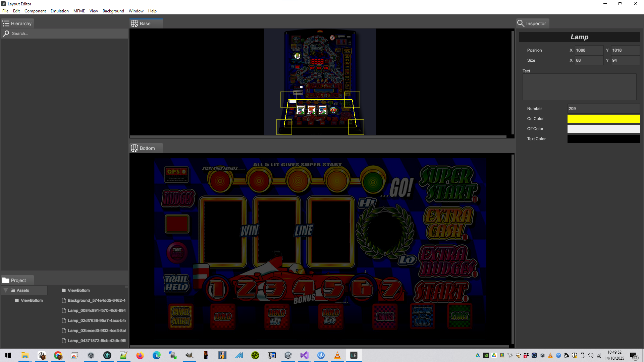Click the Bottom view tab
The image size is (644, 362).
point(147,148)
